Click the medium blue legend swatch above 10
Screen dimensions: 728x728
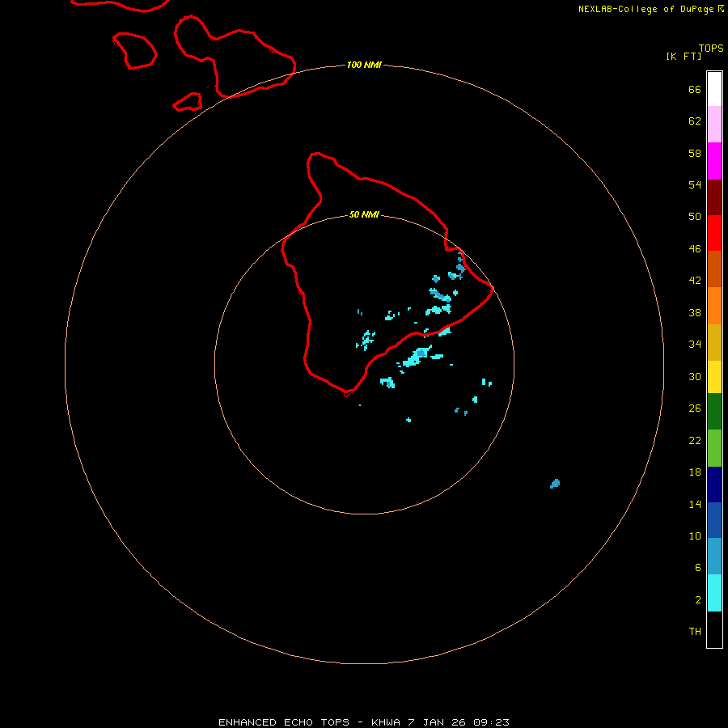click(x=714, y=520)
